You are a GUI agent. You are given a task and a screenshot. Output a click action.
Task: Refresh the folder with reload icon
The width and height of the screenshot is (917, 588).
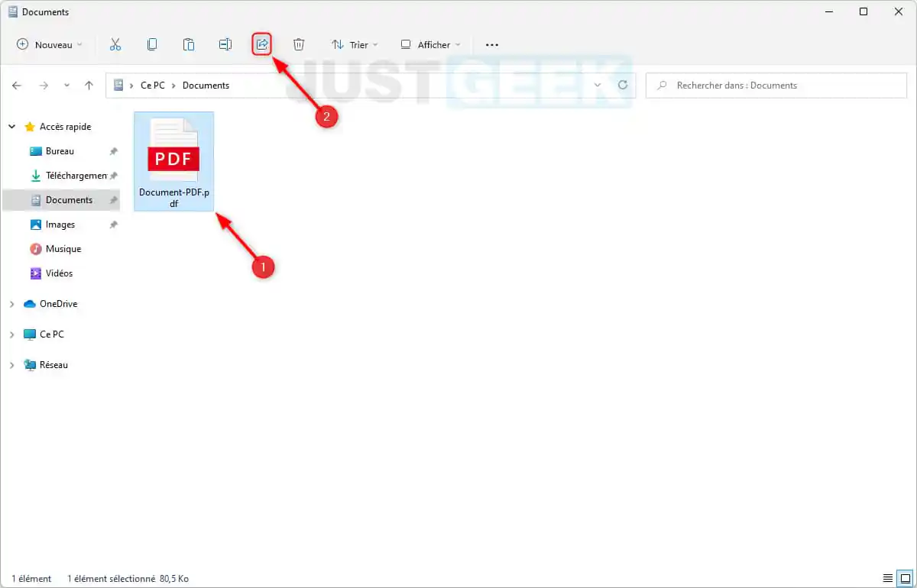[x=623, y=86]
